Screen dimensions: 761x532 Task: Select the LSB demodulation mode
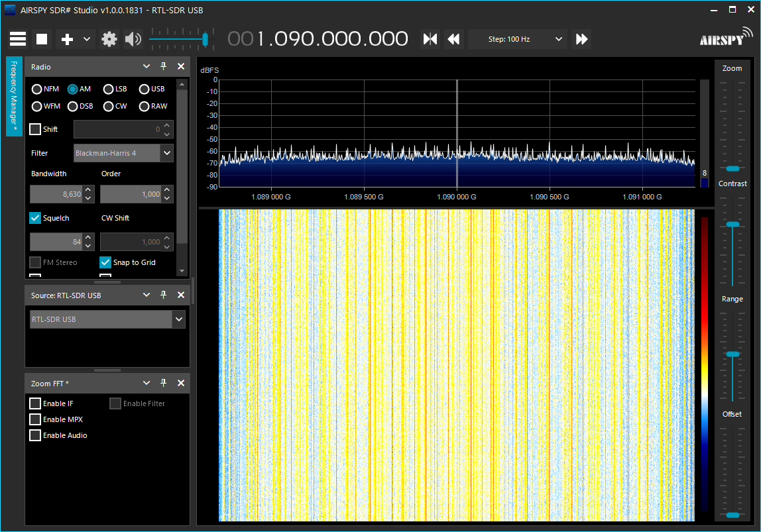tap(115, 89)
